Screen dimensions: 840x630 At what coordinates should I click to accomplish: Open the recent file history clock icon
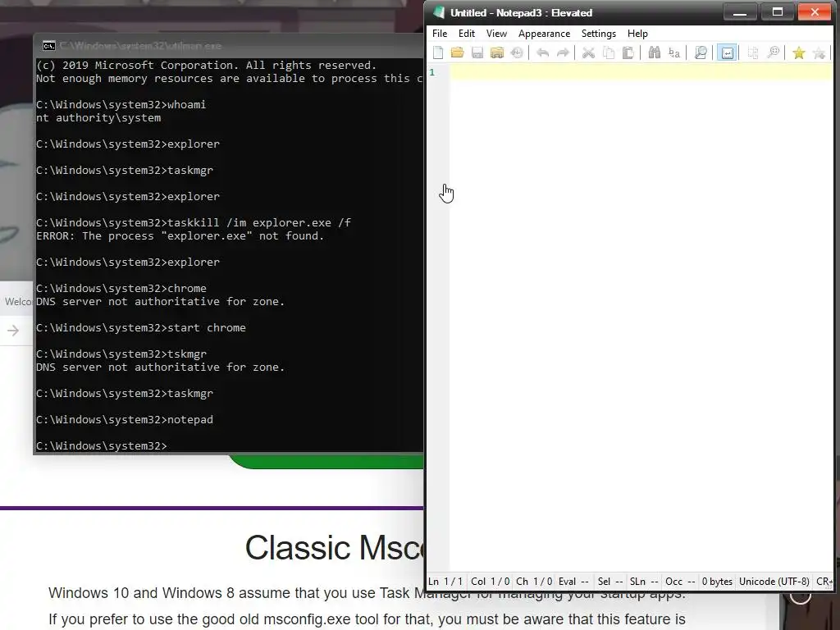[517, 52]
